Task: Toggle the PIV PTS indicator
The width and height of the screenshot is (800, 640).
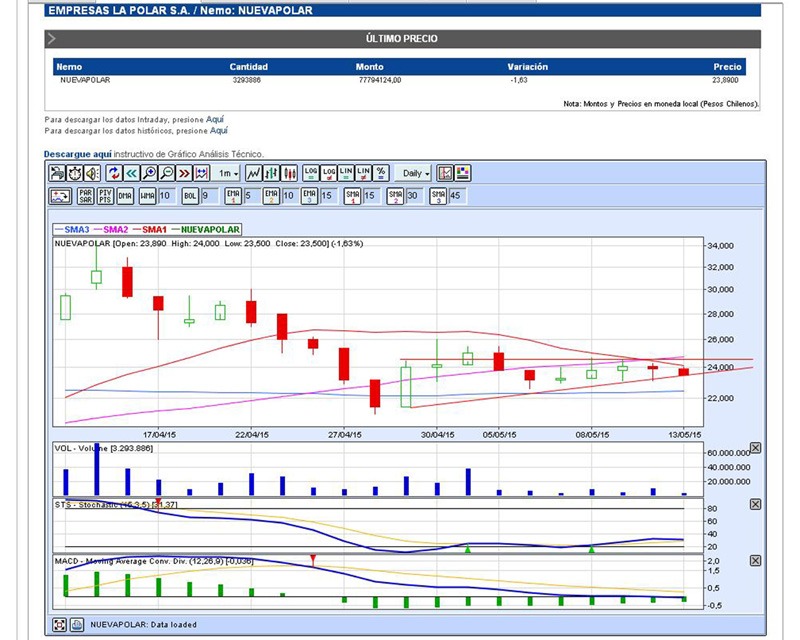Action: coord(105,196)
